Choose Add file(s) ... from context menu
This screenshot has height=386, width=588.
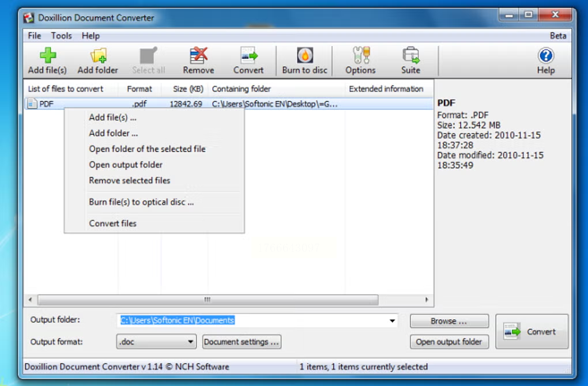coord(112,118)
